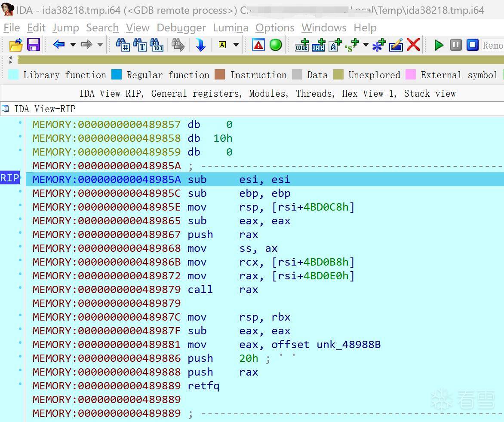This screenshot has height=422, width=504.
Task: Pause the process with the pause button
Action: pos(455,45)
